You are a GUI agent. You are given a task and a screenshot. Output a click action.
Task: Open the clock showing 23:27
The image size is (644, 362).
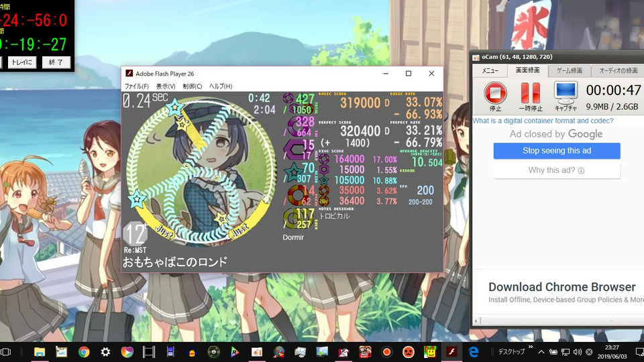[612, 352]
